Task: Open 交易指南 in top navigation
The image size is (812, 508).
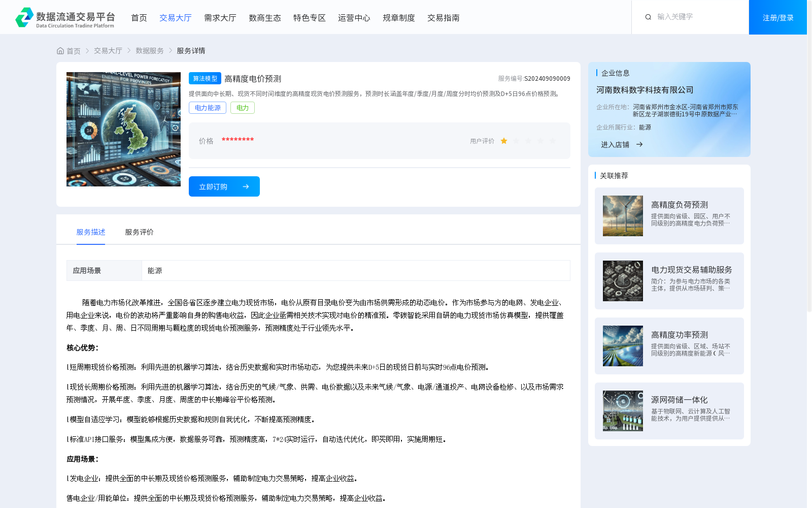Action: coord(444,18)
